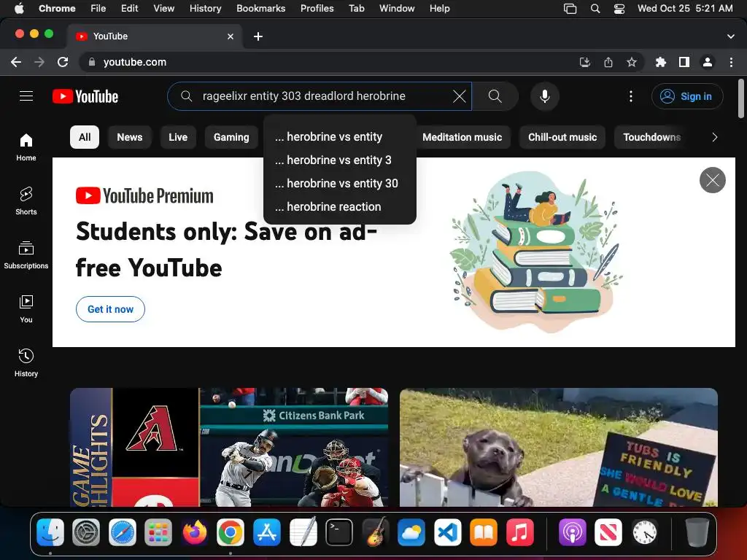This screenshot has height=560, width=747.
Task: Toggle the Chrome side panel
Action: pos(684,62)
